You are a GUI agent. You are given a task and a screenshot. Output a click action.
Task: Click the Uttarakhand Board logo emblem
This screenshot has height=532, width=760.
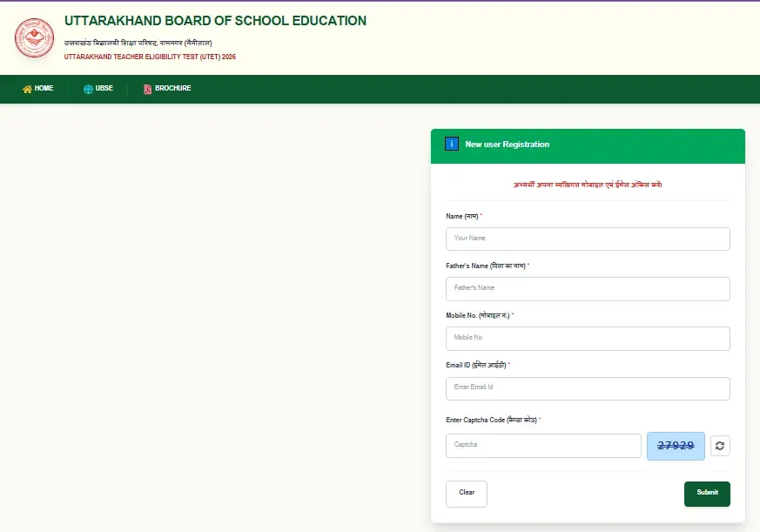pyautogui.click(x=34, y=37)
